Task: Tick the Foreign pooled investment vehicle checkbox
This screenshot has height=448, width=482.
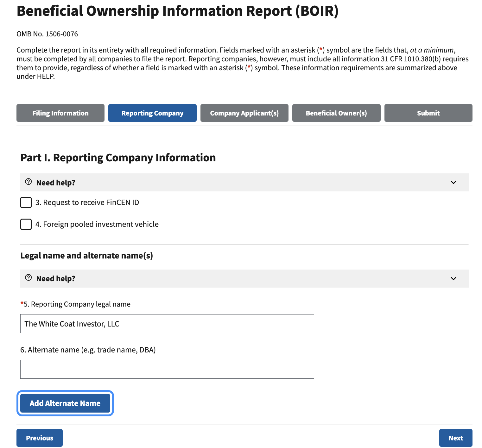Action: click(x=26, y=224)
